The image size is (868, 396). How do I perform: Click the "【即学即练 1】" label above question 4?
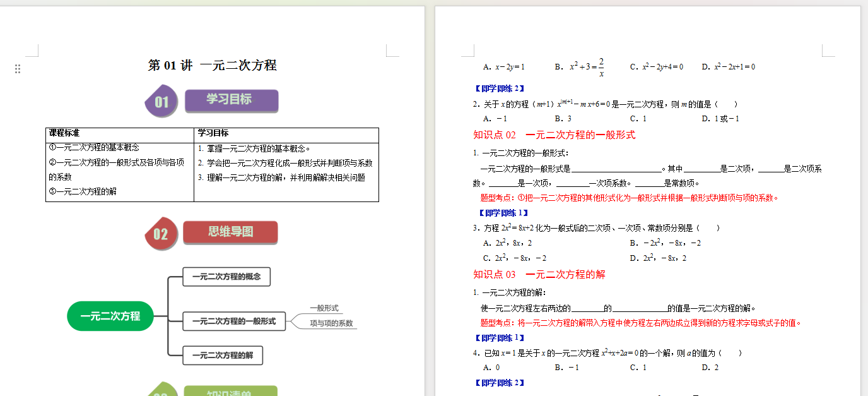tap(499, 338)
